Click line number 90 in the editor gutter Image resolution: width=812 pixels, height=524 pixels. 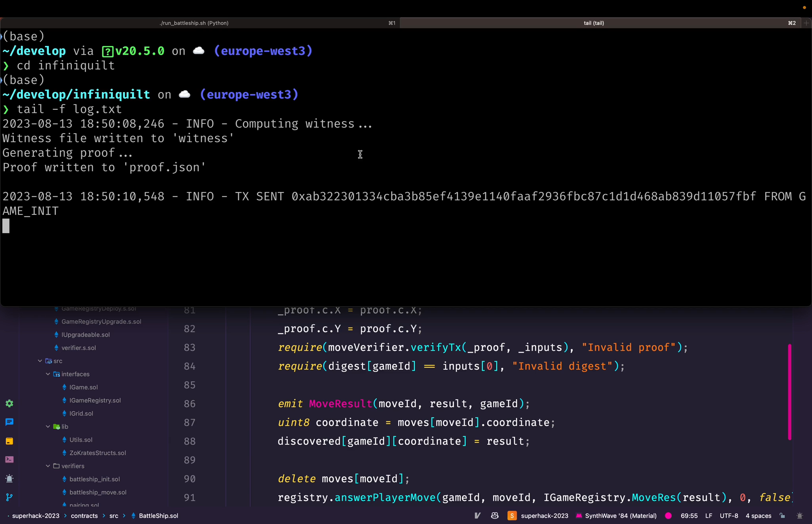[189, 479]
